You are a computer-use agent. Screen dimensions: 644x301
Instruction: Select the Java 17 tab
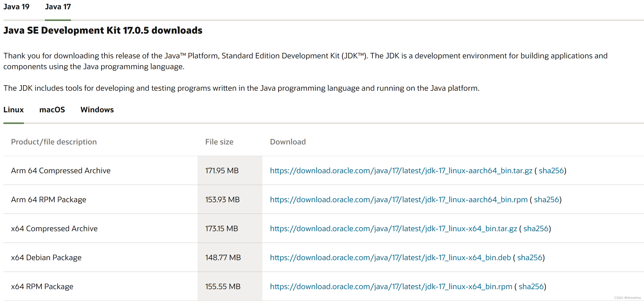tap(58, 7)
